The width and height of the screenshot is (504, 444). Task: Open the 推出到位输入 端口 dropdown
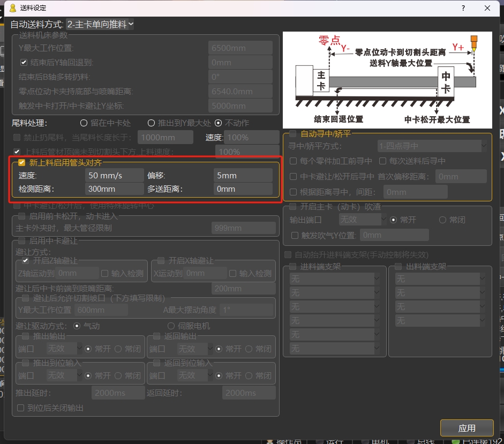tap(64, 375)
